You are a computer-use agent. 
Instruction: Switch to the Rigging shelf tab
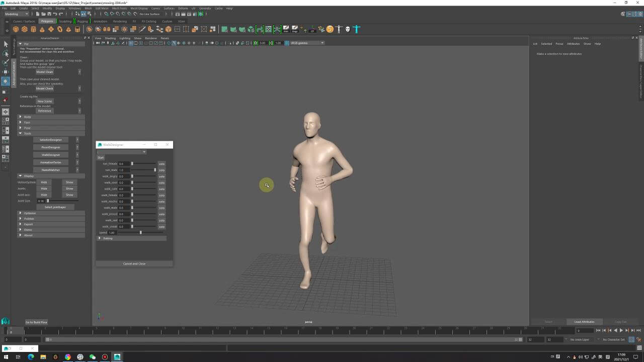point(82,22)
